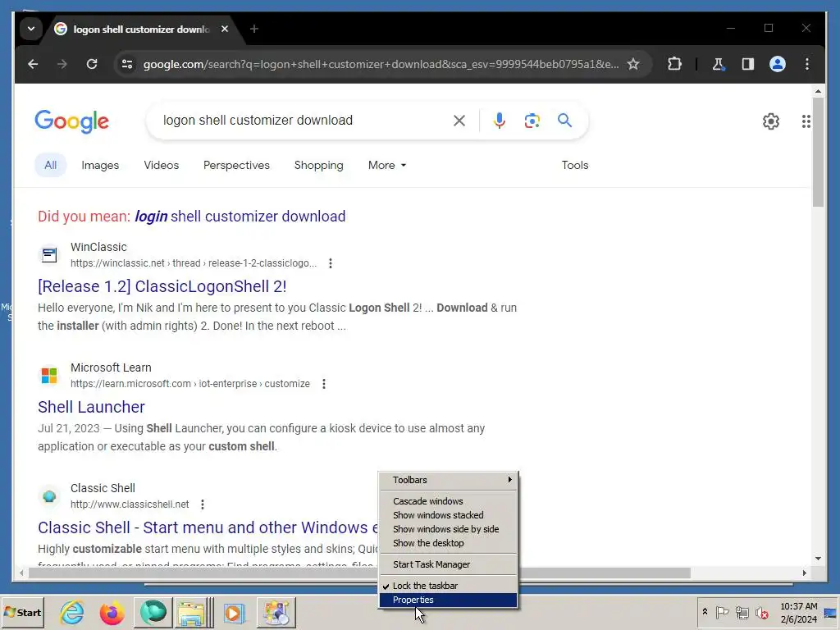Viewport: 840px width, 630px height.
Task: Open Windows Media Player on taskbar
Action: tap(234, 612)
